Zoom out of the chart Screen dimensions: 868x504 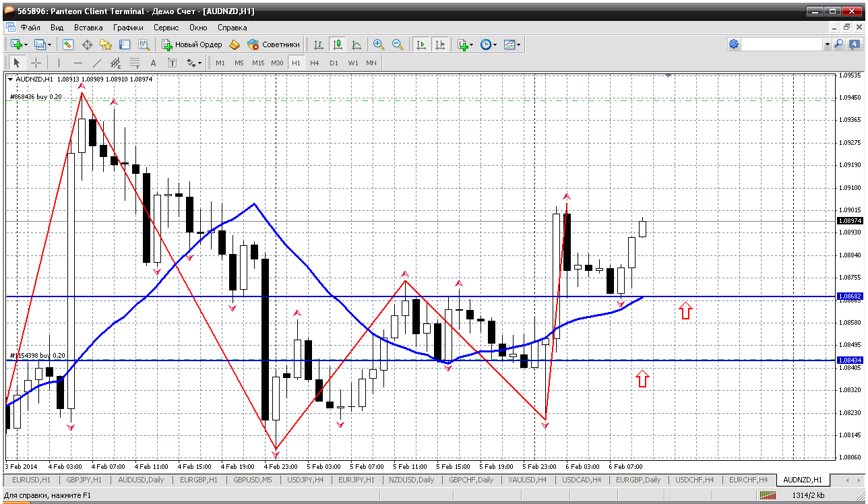(x=398, y=44)
